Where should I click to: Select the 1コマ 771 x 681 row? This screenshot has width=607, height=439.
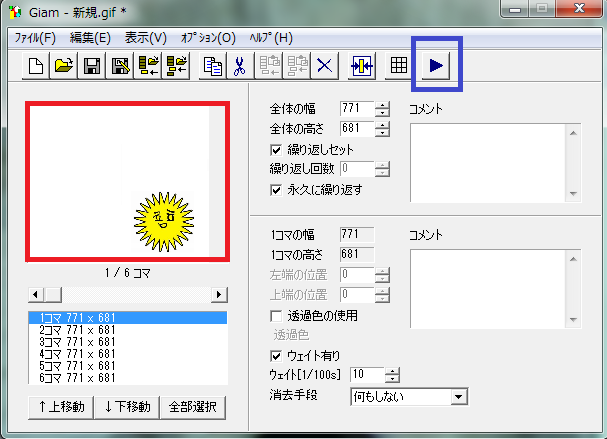[128, 318]
